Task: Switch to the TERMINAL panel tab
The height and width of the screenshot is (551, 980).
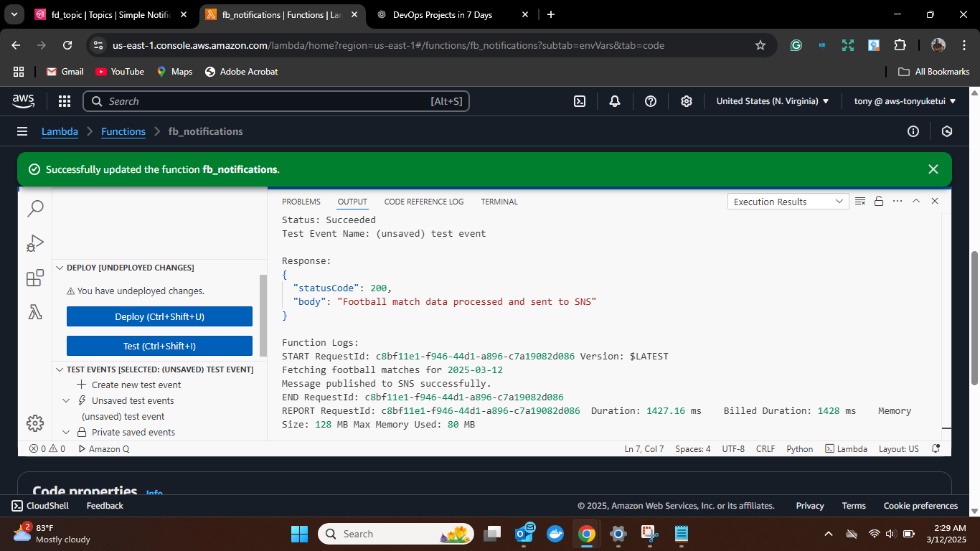Action: [x=499, y=202]
